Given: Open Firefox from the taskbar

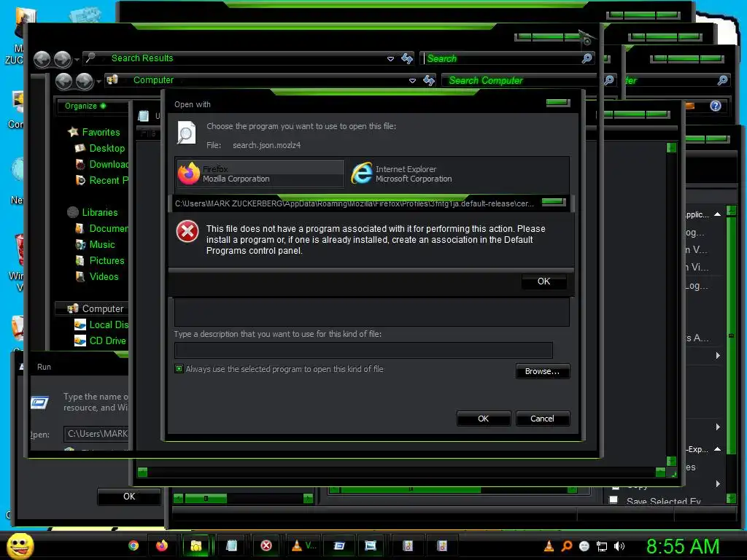Looking at the screenshot, I should (162, 545).
